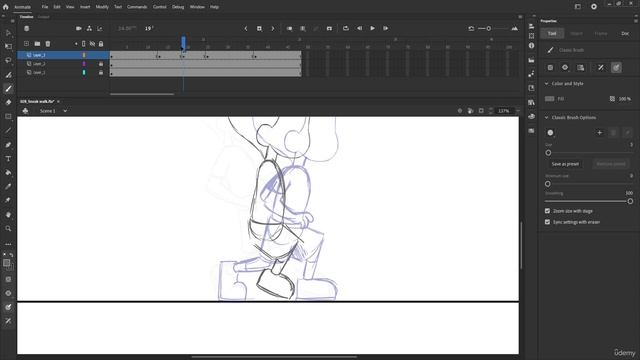Create a new layer folder
The height and width of the screenshot is (360, 640).
(37, 44)
